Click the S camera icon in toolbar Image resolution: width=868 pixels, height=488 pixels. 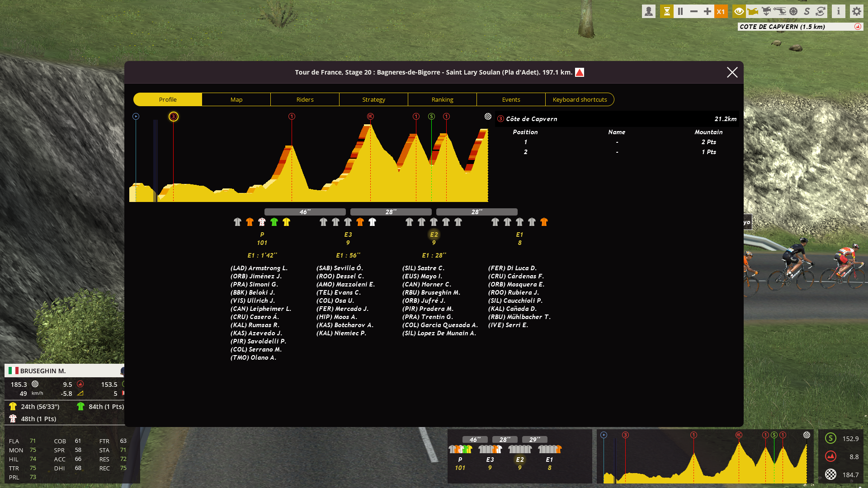[807, 11]
